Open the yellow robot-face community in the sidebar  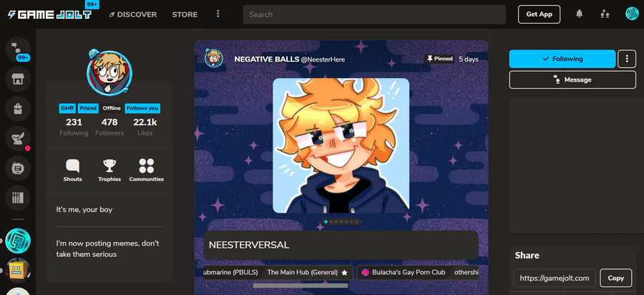point(18,270)
